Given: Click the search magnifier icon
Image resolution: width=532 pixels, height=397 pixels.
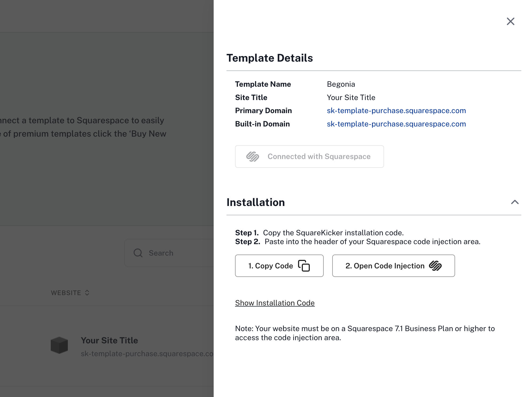Looking at the screenshot, I should (x=138, y=253).
